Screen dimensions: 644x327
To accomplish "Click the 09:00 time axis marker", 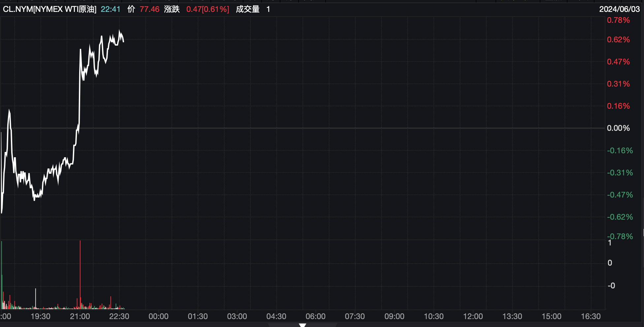I will [394, 316].
